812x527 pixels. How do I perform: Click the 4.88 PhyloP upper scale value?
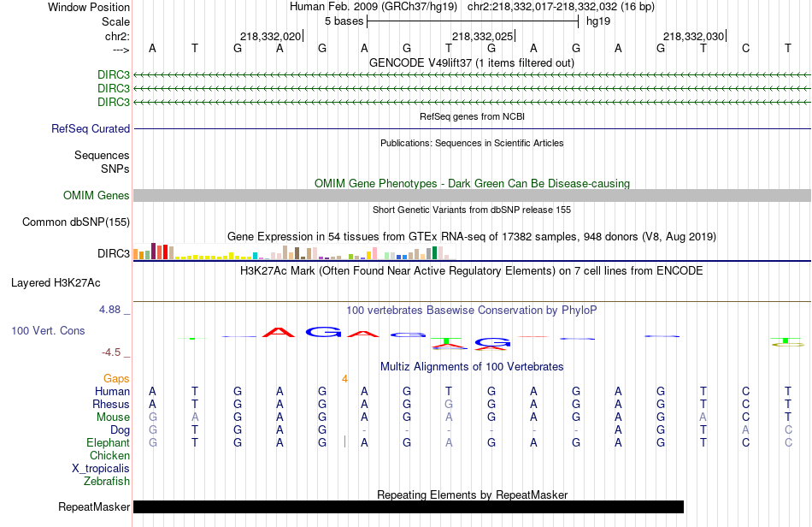[x=109, y=310]
